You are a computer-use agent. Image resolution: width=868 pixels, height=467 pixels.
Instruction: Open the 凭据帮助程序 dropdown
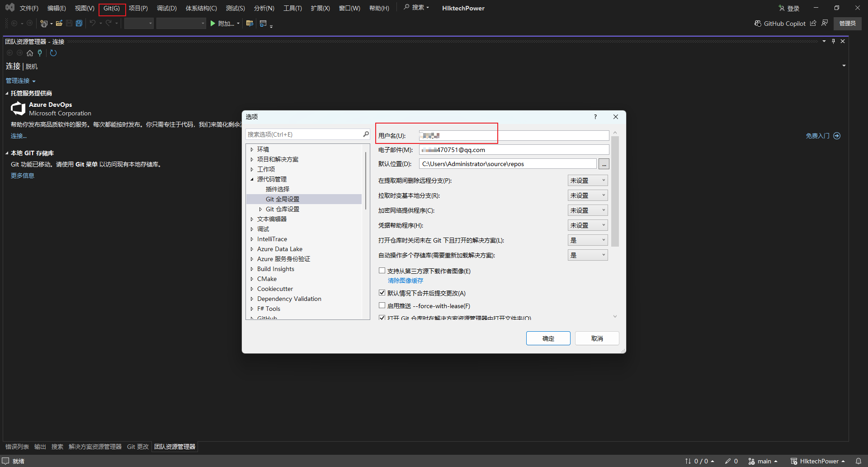coord(587,225)
